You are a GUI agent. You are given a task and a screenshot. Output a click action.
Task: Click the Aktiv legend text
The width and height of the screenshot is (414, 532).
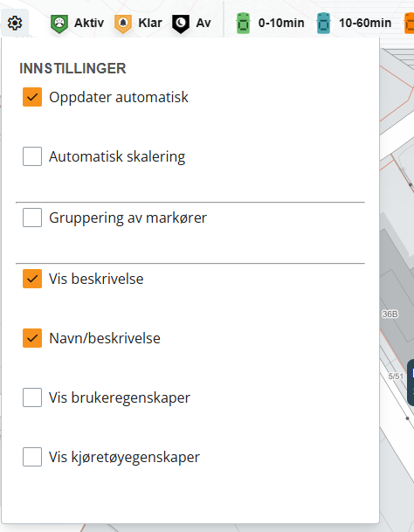point(89,23)
